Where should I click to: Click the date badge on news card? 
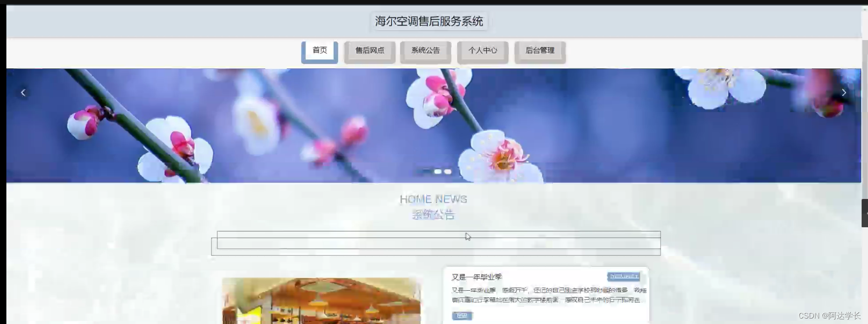click(624, 277)
